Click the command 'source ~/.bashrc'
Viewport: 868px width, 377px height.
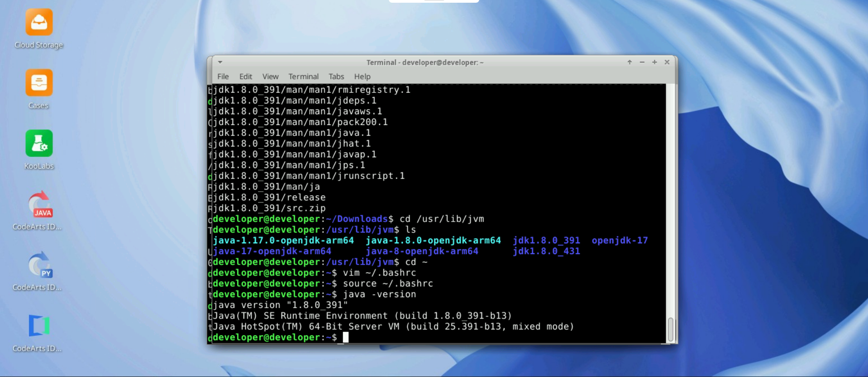[x=388, y=284]
